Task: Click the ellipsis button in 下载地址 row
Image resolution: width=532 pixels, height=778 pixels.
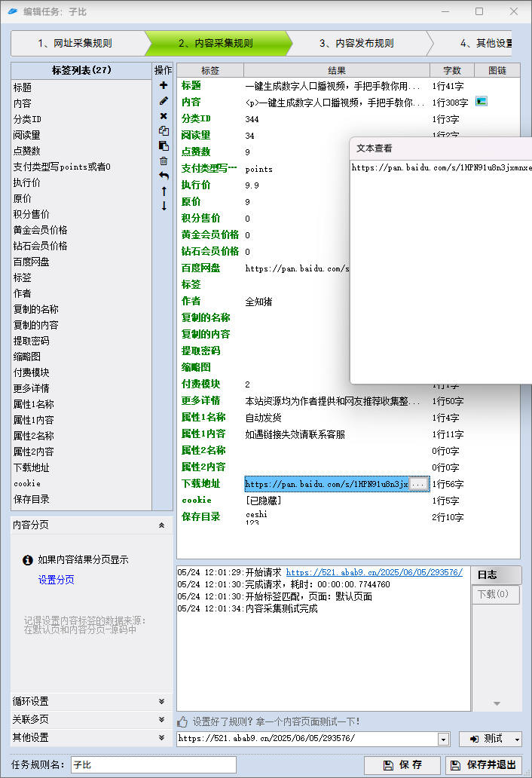Action: tap(418, 484)
